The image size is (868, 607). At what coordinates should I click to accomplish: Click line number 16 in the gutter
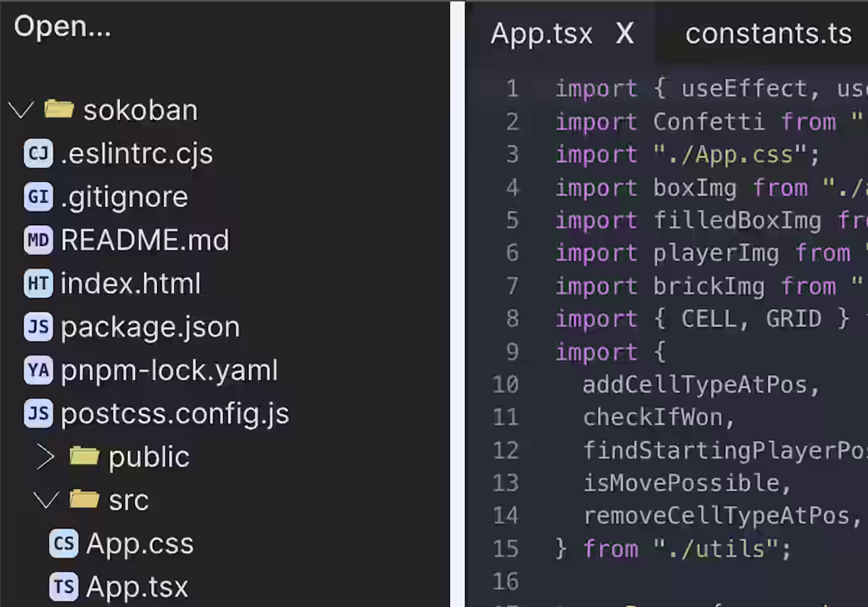click(505, 581)
